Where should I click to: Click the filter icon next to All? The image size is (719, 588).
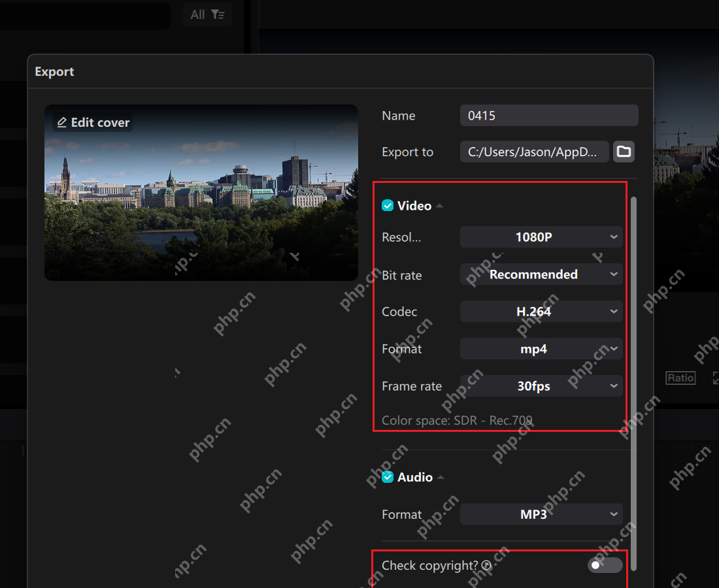pos(218,14)
